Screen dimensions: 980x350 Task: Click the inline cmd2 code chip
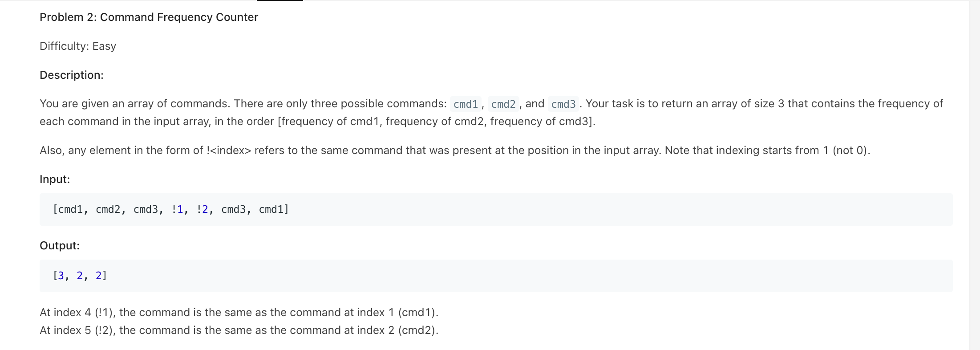503,104
